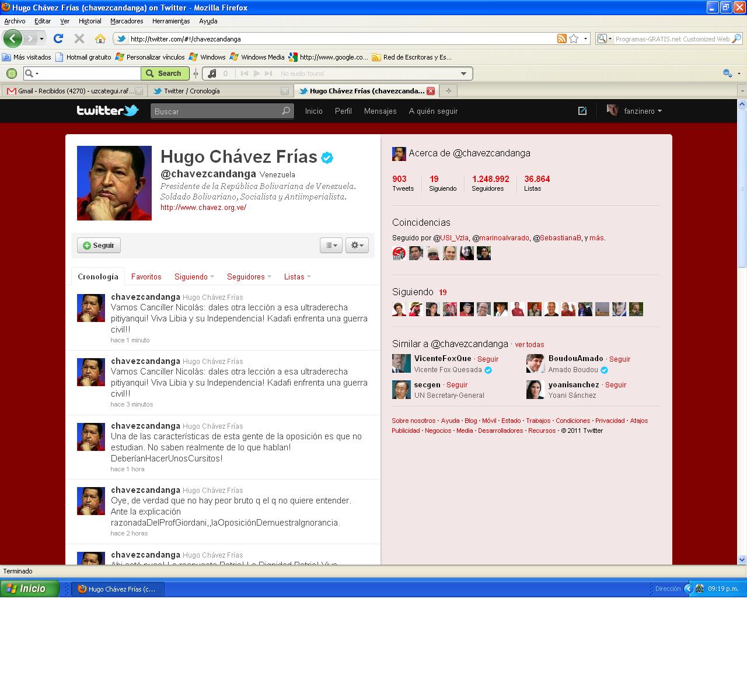This screenshot has width=747, height=700.
Task: Click the green Search toolbar button
Action: click(165, 73)
